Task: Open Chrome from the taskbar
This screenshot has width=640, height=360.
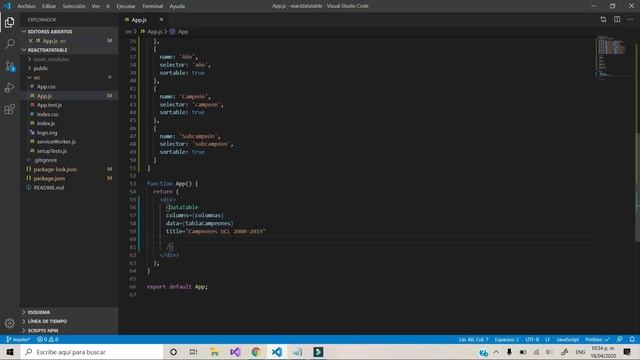Action: (x=256, y=352)
